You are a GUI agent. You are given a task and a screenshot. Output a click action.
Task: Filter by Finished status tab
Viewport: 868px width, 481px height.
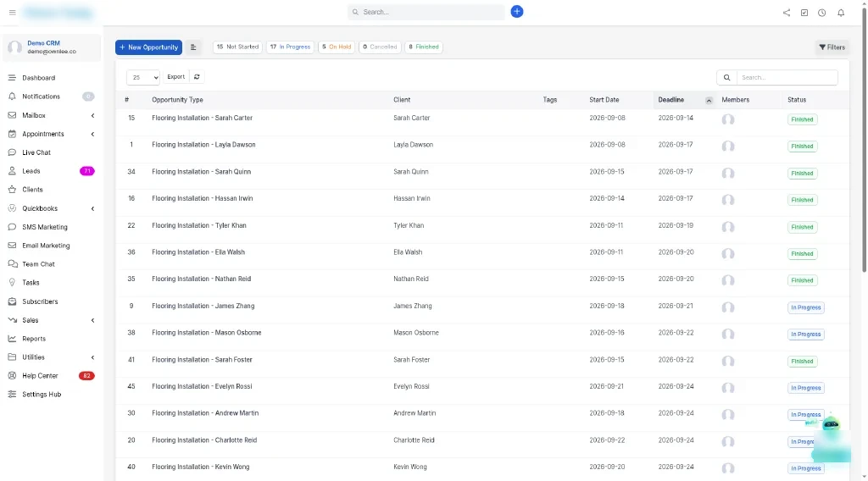424,47
